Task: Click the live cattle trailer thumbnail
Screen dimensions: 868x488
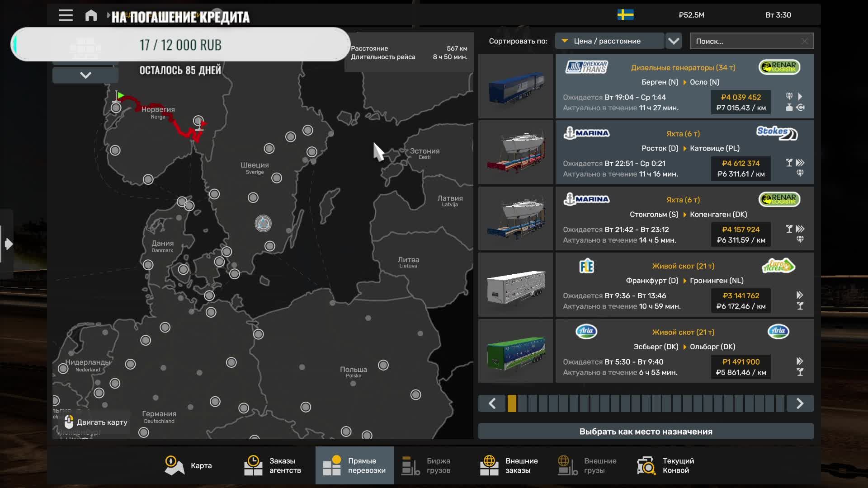Action: pos(516,285)
